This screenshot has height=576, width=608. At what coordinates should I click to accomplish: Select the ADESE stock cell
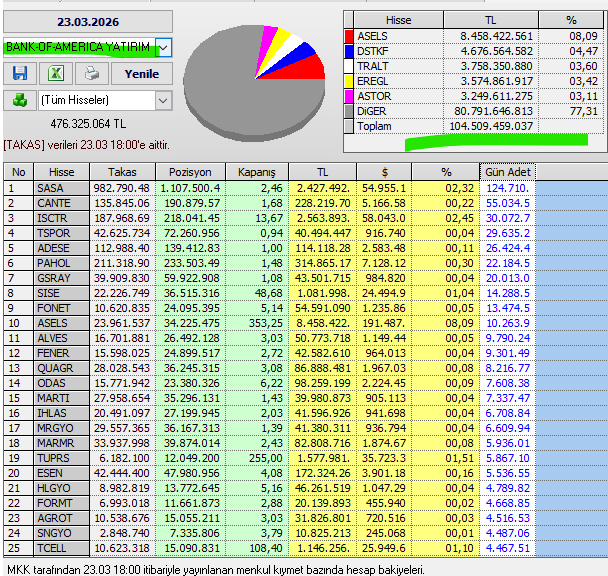coord(62,248)
